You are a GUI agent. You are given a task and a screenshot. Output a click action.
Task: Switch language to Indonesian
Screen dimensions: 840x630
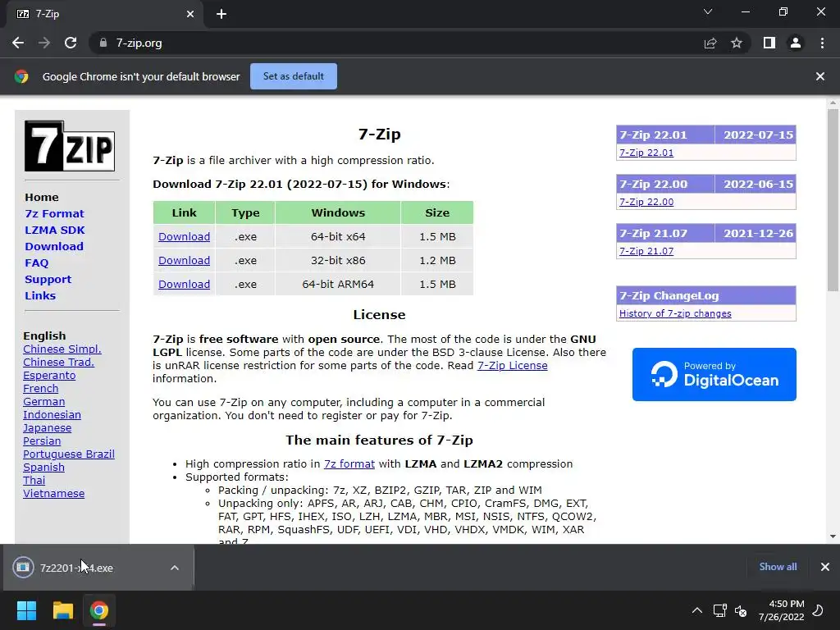click(52, 414)
